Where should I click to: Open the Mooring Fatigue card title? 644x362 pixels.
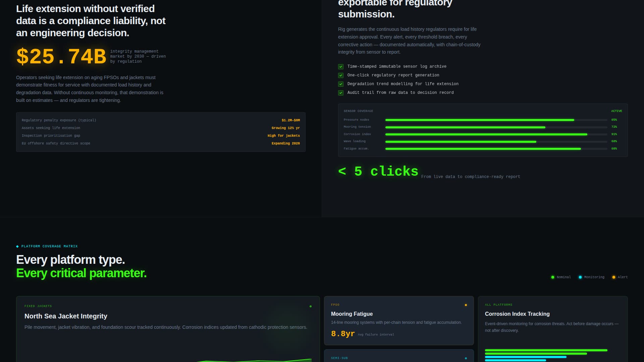352,314
